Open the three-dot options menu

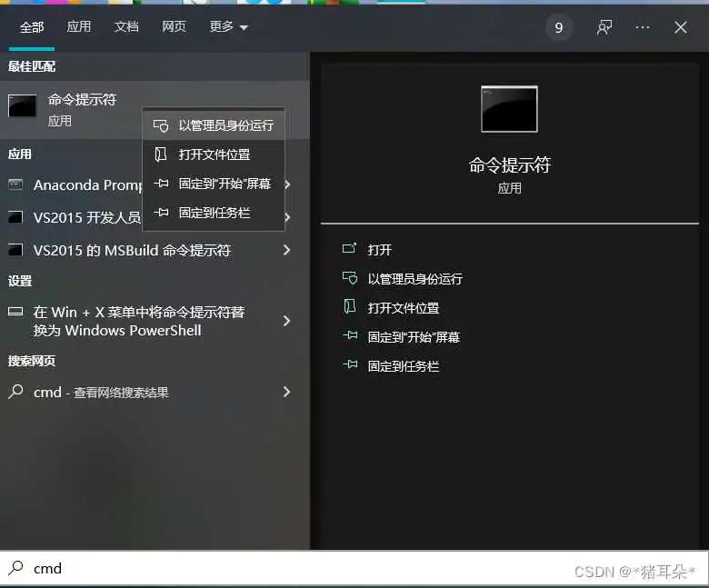coord(643,27)
